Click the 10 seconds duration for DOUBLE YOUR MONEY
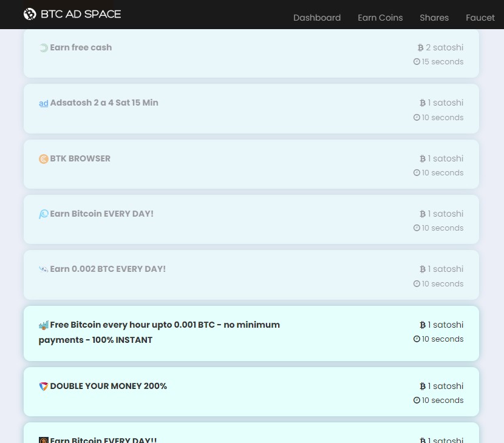This screenshot has width=504, height=443. pyautogui.click(x=443, y=401)
